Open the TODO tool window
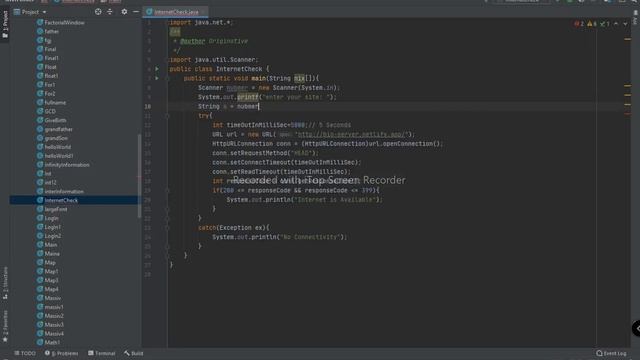Viewport: 640px width, 360px height. (25, 353)
